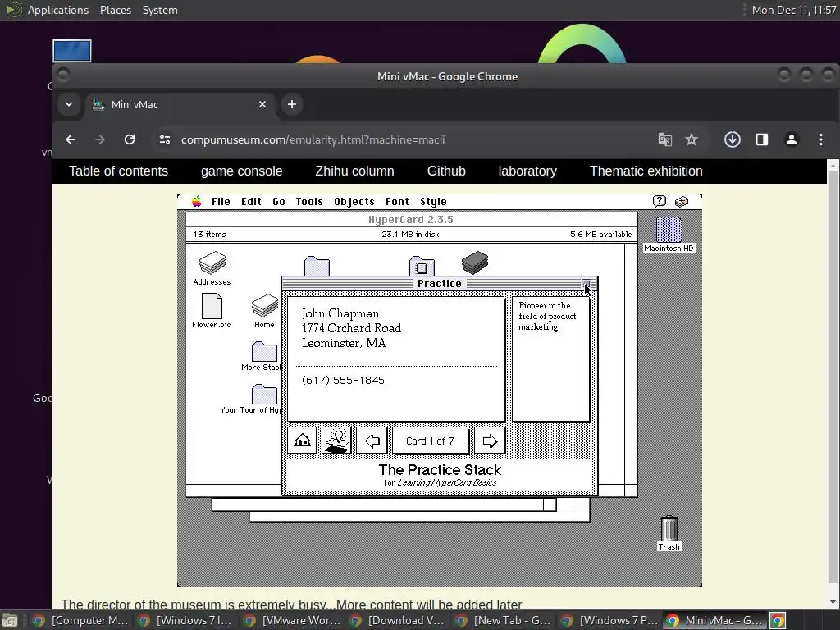840x630 pixels.
Task: Open the Style menu in HyperCard
Action: pos(433,202)
